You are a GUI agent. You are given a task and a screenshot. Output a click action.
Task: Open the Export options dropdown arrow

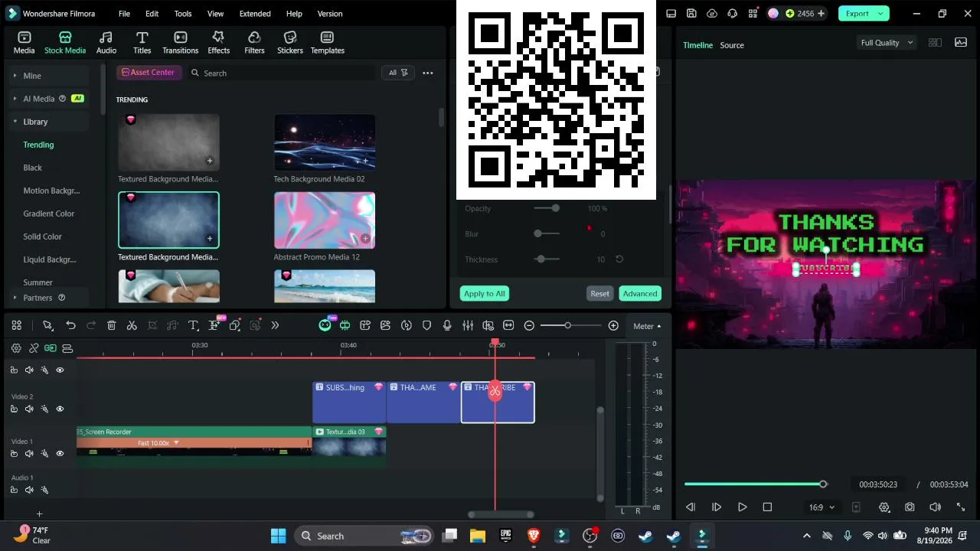(x=880, y=13)
